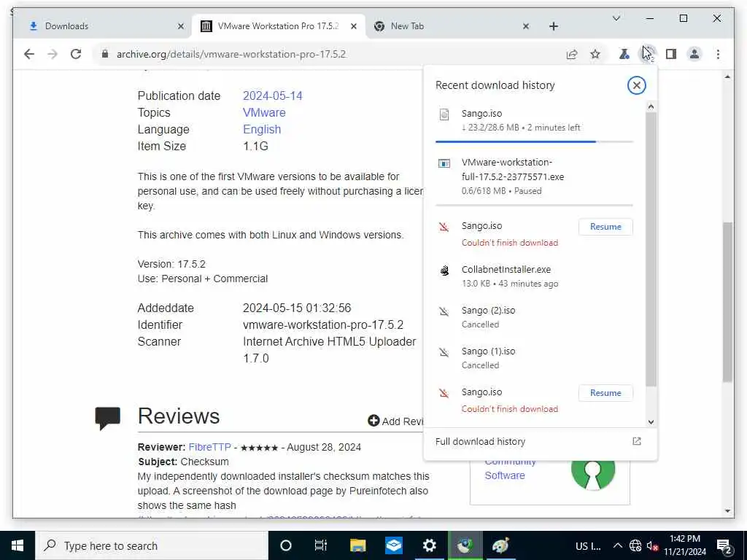Click the green Community Software logo
Screen dimensions: 747x560
click(x=592, y=470)
